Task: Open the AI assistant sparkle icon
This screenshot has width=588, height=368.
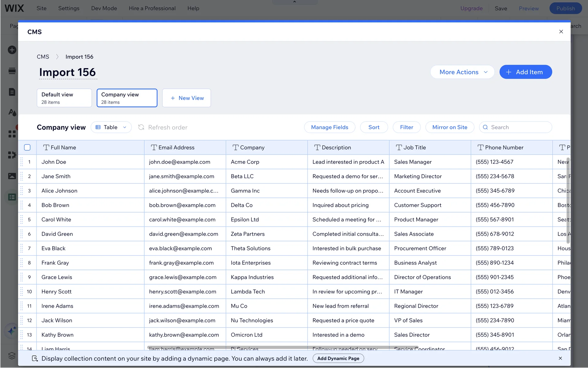Action: (12, 331)
